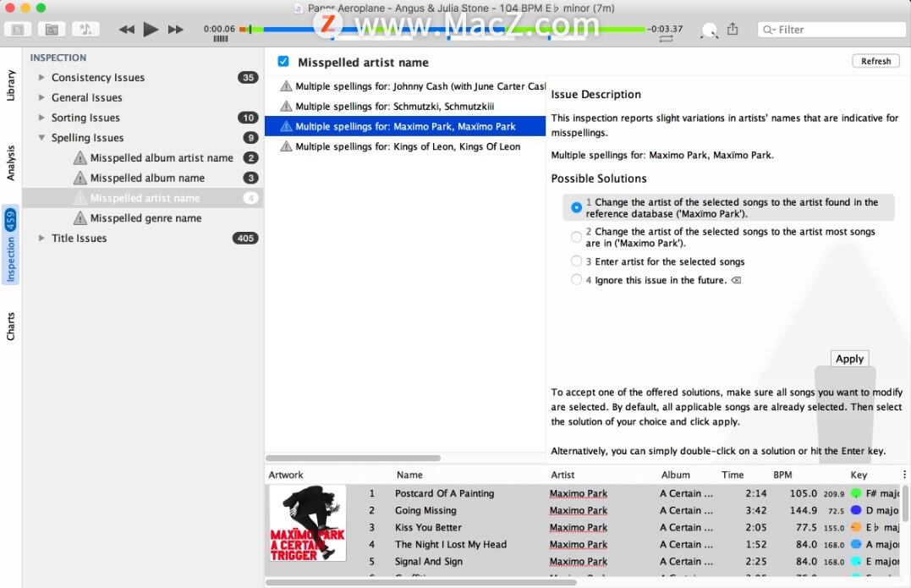The height and width of the screenshot is (588, 911).
Task: Open the share menu icon
Action: (733, 29)
